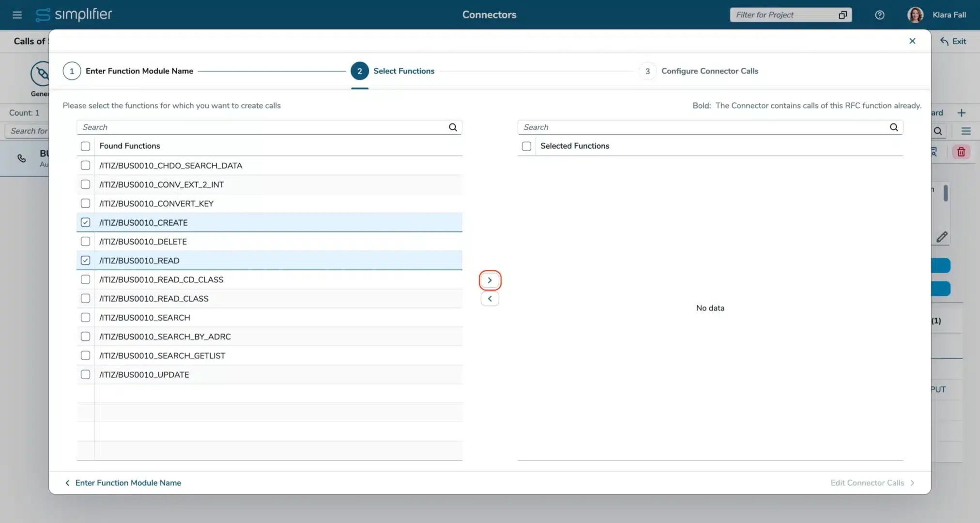Click the magnifier in Found Functions search
Screen dimensions: 980x523
click(453, 127)
